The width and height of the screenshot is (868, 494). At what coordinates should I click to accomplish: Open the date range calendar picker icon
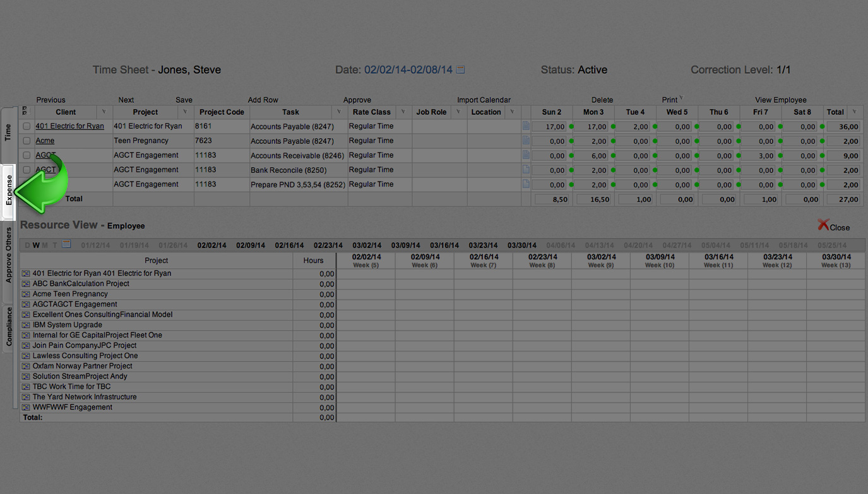[x=460, y=70]
